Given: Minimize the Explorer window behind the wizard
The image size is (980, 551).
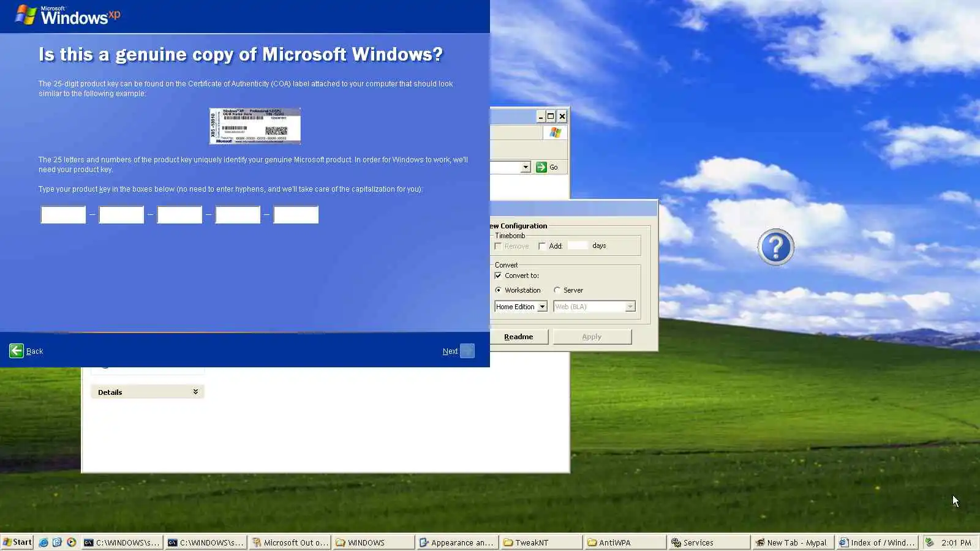Looking at the screenshot, I should point(541,116).
